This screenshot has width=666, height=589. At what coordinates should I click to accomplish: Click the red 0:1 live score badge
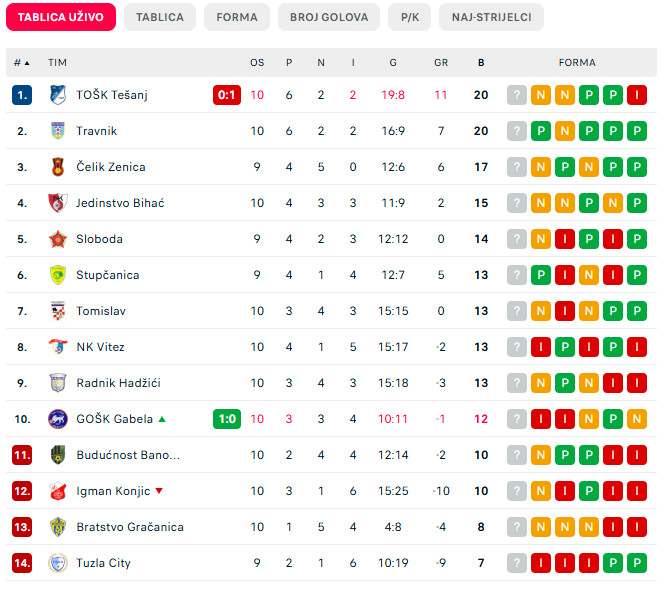click(227, 95)
